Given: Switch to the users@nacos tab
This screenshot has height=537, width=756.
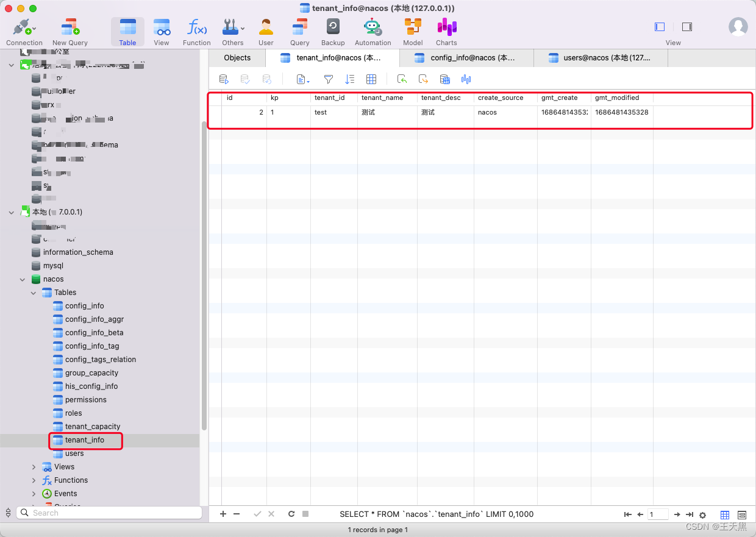Looking at the screenshot, I should pyautogui.click(x=601, y=58).
